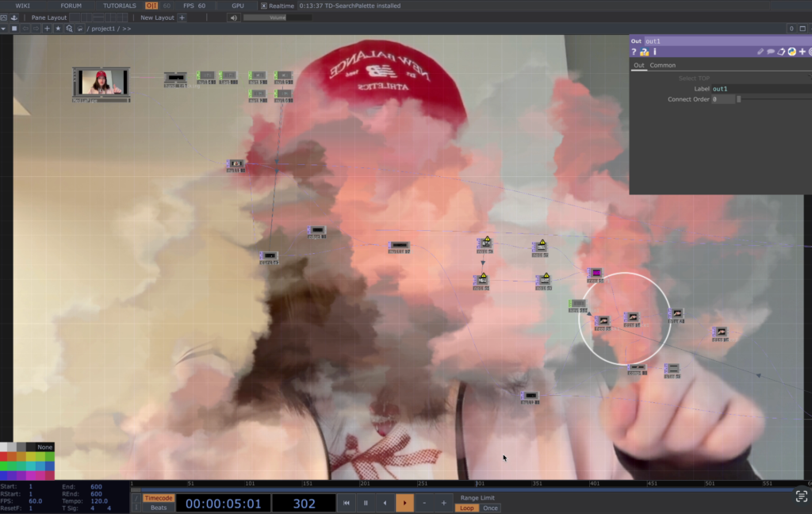
Task: Open the TUTORIALS link
Action: pyautogui.click(x=119, y=6)
